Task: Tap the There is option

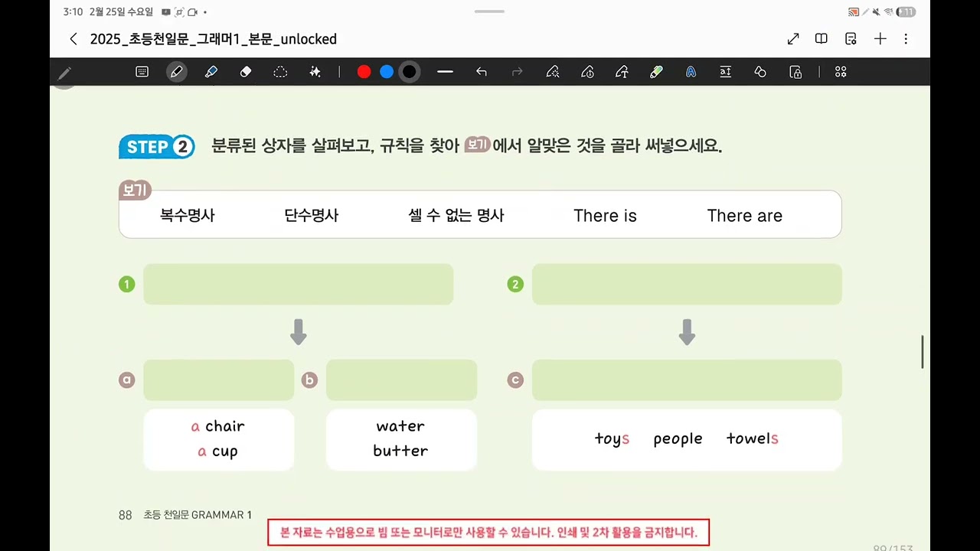Action: click(605, 216)
